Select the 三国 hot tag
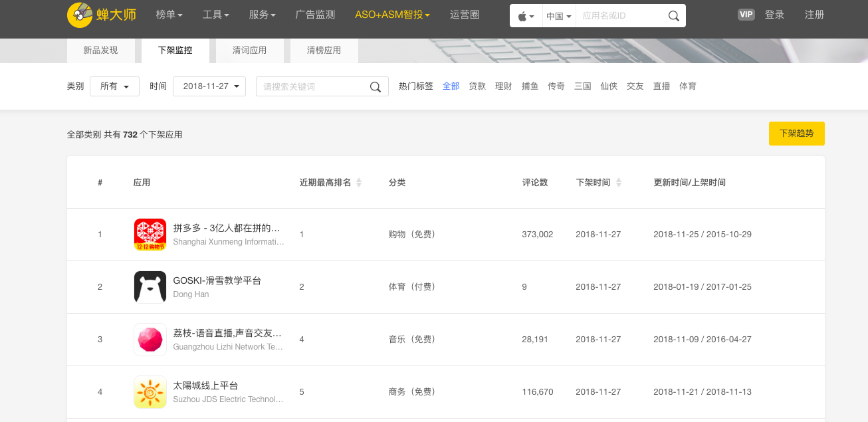This screenshot has height=422, width=868. click(x=582, y=86)
